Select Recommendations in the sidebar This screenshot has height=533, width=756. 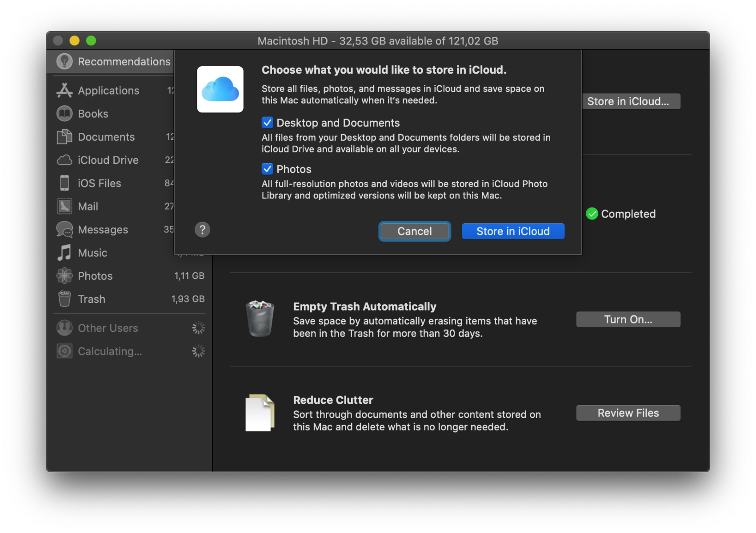[x=110, y=61]
